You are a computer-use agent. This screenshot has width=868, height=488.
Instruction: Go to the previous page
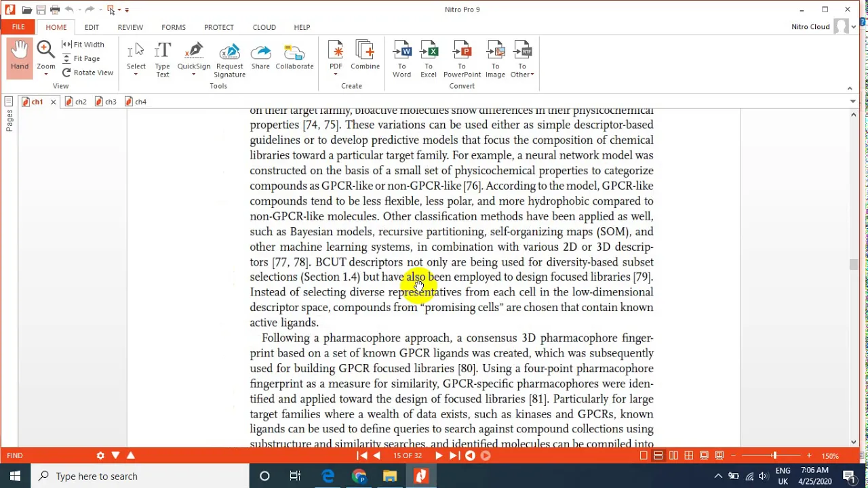[x=377, y=455]
